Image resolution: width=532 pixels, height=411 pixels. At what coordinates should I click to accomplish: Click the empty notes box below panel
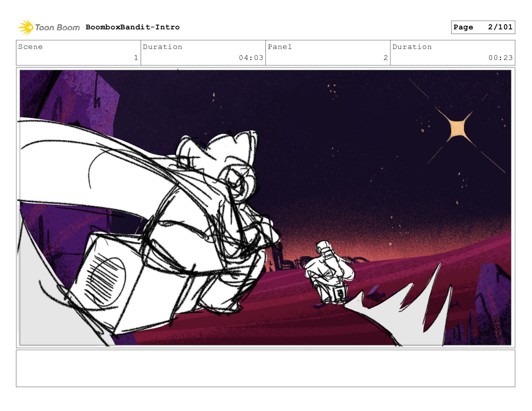click(265, 368)
